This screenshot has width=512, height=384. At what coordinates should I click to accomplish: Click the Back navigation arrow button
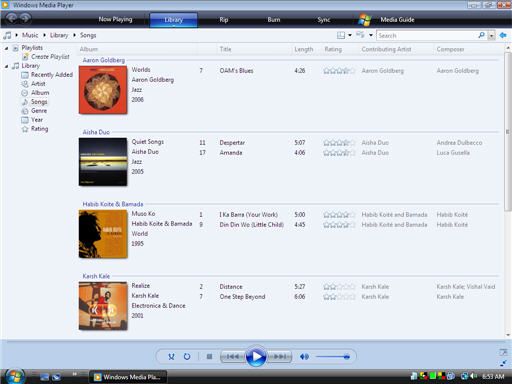coord(12,18)
